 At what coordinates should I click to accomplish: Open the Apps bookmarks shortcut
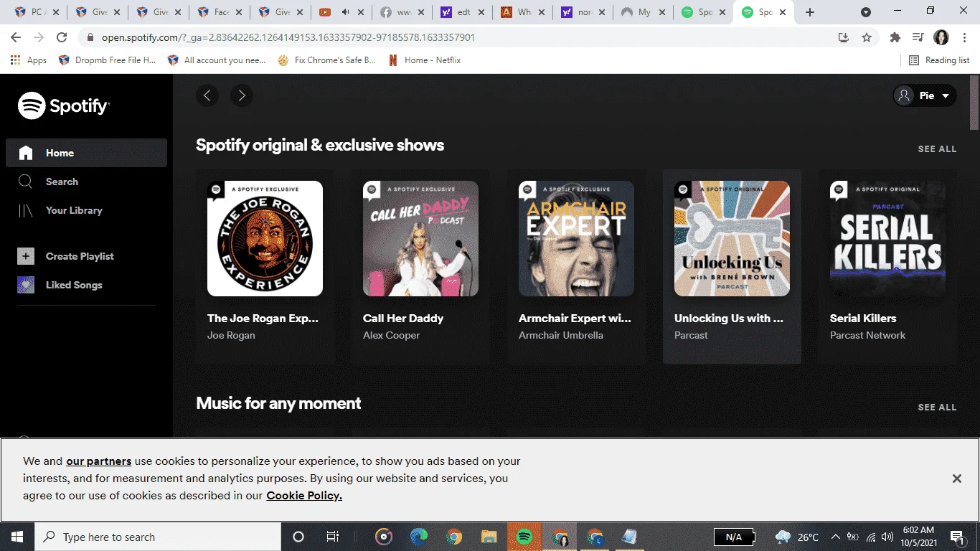tap(29, 60)
